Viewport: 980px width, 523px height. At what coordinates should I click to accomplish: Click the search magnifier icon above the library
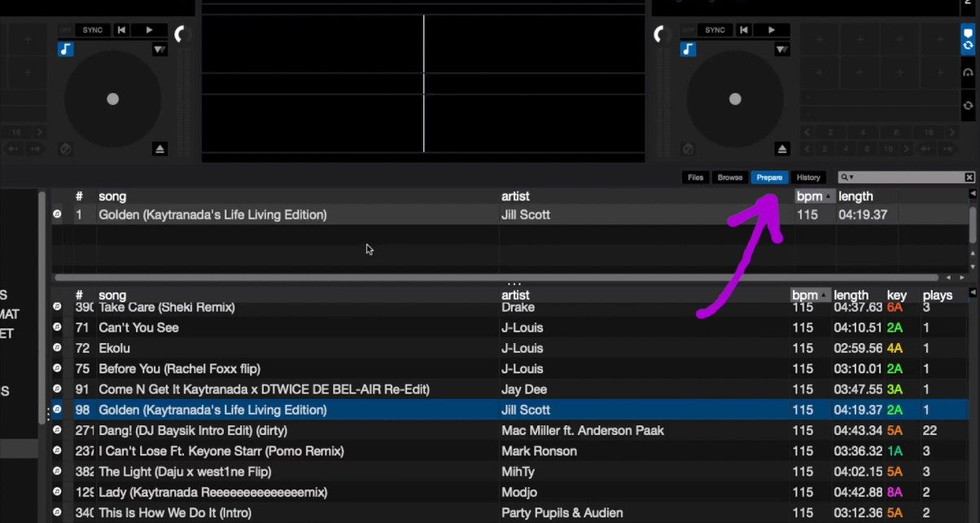point(844,176)
